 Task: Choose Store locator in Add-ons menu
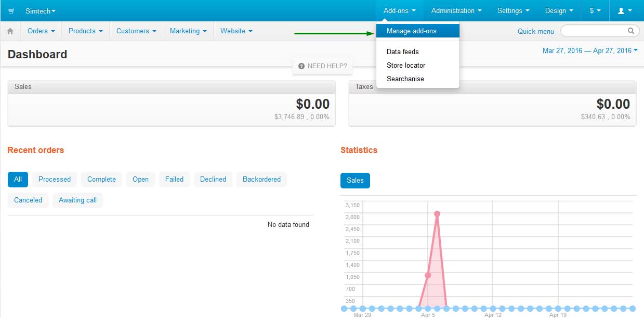click(x=406, y=66)
